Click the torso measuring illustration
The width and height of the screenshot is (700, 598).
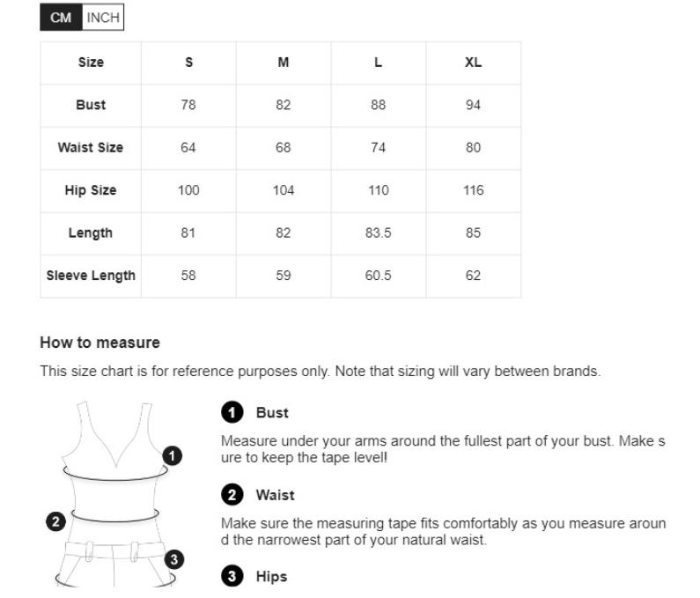coord(114,493)
